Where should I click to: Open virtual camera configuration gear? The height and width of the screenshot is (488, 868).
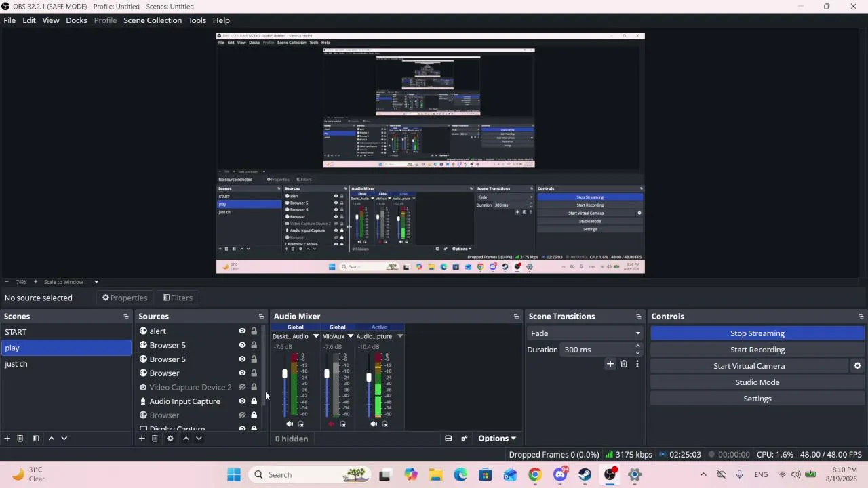857,366
